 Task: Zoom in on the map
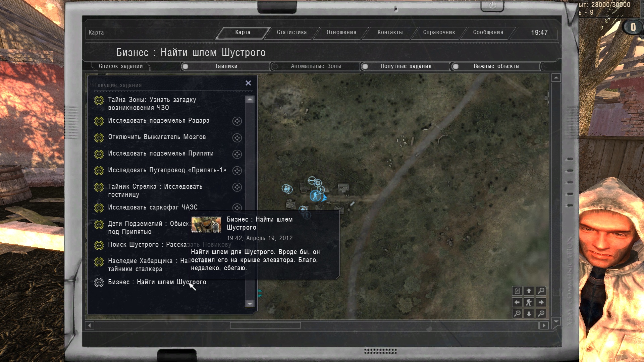click(x=541, y=291)
